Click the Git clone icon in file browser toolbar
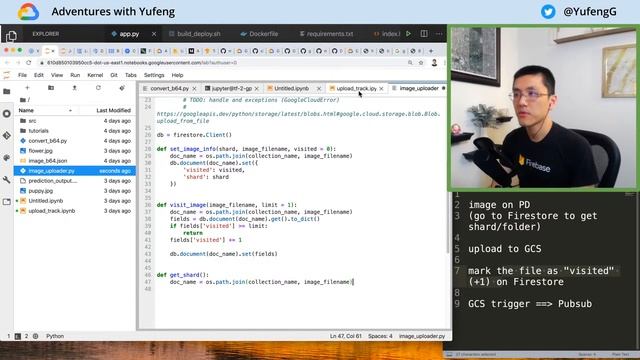This screenshot has height=360, width=640. point(122,88)
